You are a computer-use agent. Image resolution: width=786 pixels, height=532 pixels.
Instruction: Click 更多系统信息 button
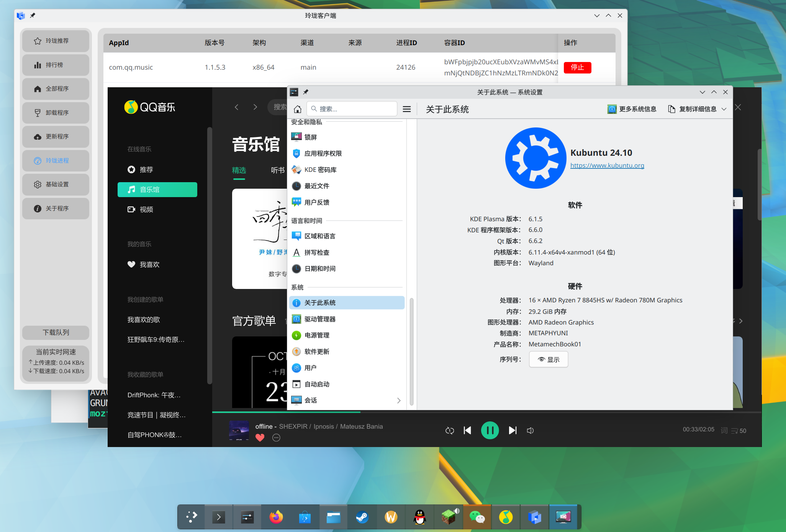click(x=632, y=109)
